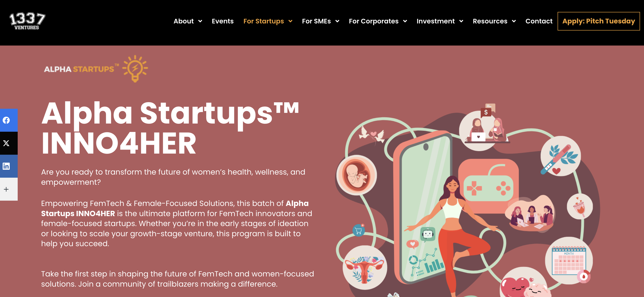Click the shopping cart icon in illustration
Viewport: 644px width, 297px height.
pyautogui.click(x=358, y=230)
